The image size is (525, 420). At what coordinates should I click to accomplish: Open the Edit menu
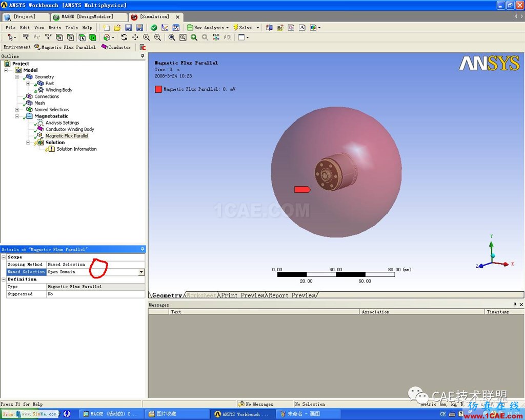tap(25, 28)
